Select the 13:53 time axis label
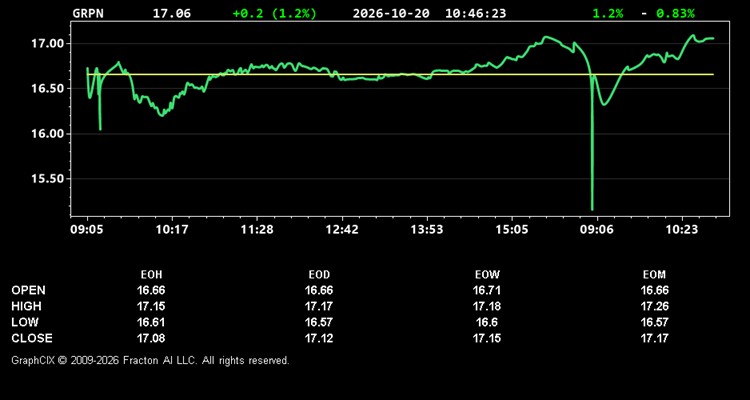 pos(427,230)
